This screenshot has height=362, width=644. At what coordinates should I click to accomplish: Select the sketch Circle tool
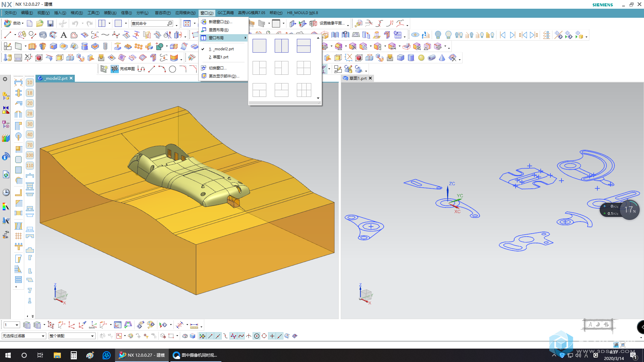pos(172,69)
